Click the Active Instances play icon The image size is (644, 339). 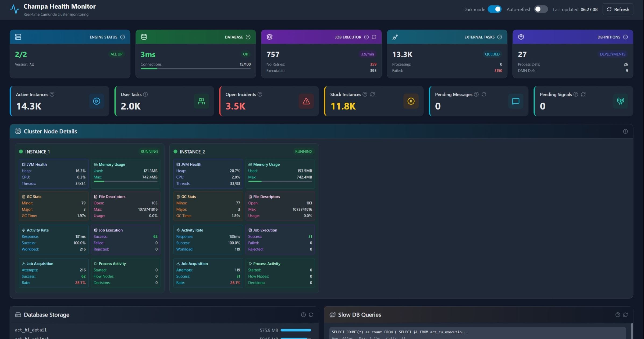[97, 101]
